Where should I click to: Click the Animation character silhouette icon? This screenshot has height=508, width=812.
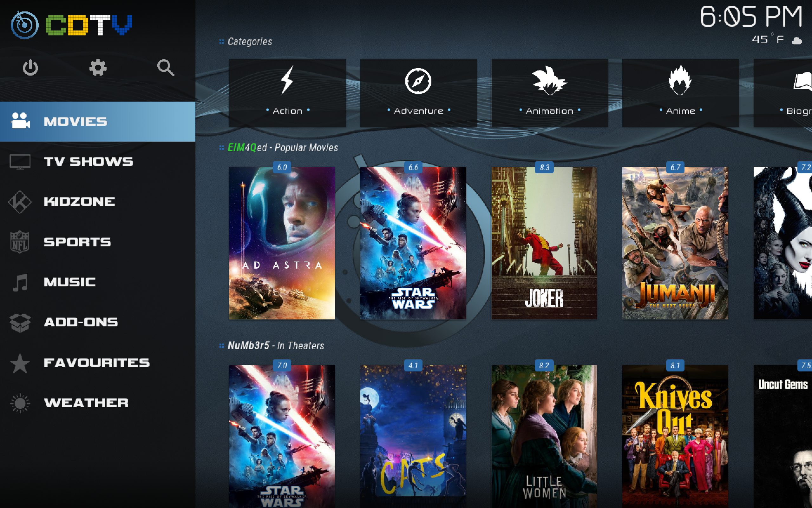(549, 81)
